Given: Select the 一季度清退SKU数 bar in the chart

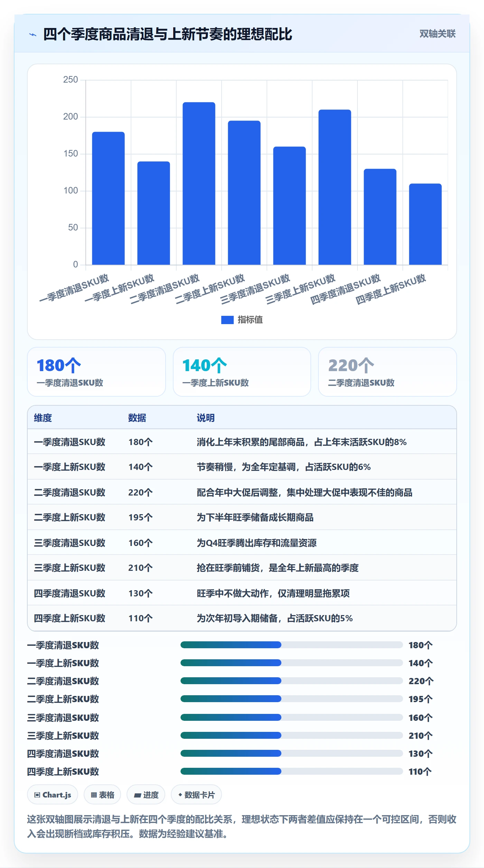Looking at the screenshot, I should (108, 198).
